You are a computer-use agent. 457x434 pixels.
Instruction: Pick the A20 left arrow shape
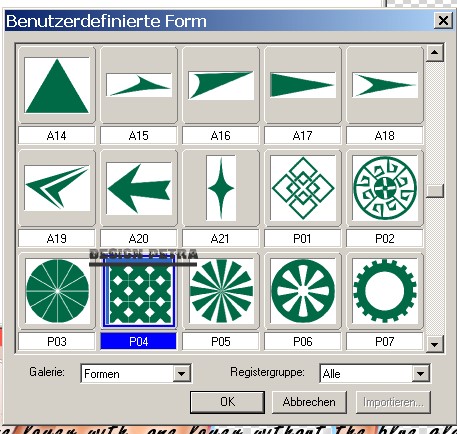(x=139, y=188)
